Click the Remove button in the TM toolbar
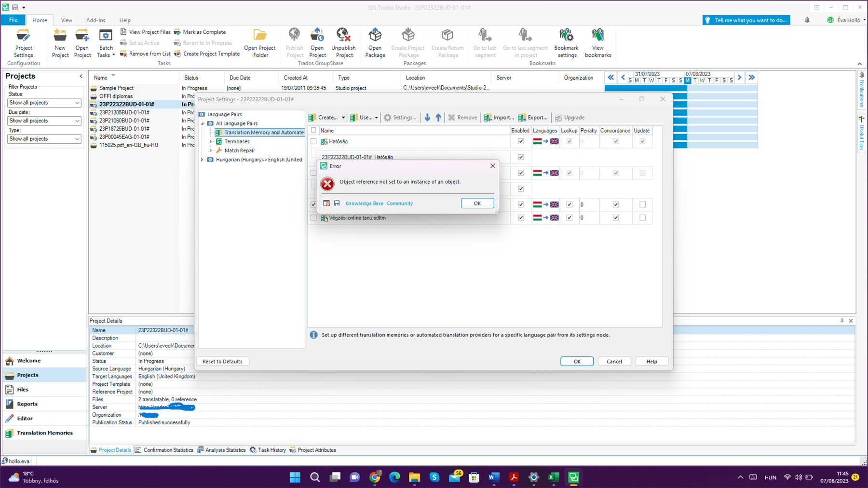This screenshot has width=868, height=488. (462, 117)
